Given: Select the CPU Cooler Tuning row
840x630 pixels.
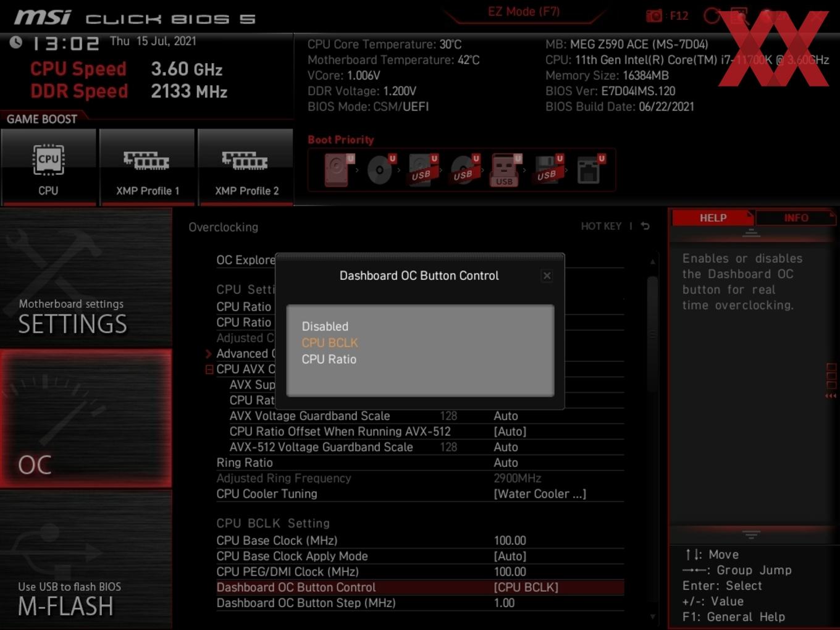Looking at the screenshot, I should (419, 493).
